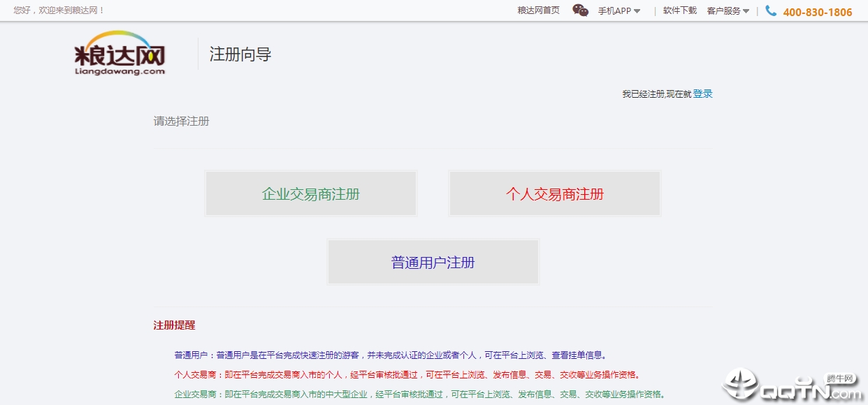Viewport: 868px width, 405px height.
Task: Open 软件下载 link
Action: [680, 10]
